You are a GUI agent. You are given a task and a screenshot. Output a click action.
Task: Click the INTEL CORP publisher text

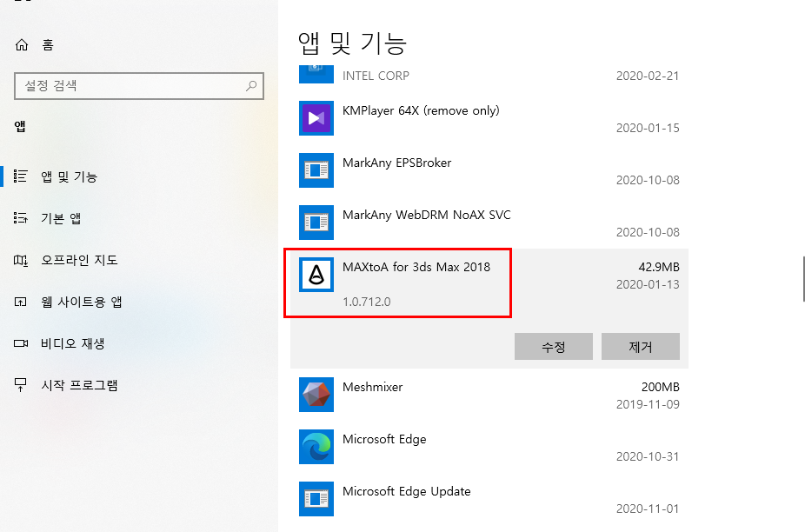(x=376, y=76)
